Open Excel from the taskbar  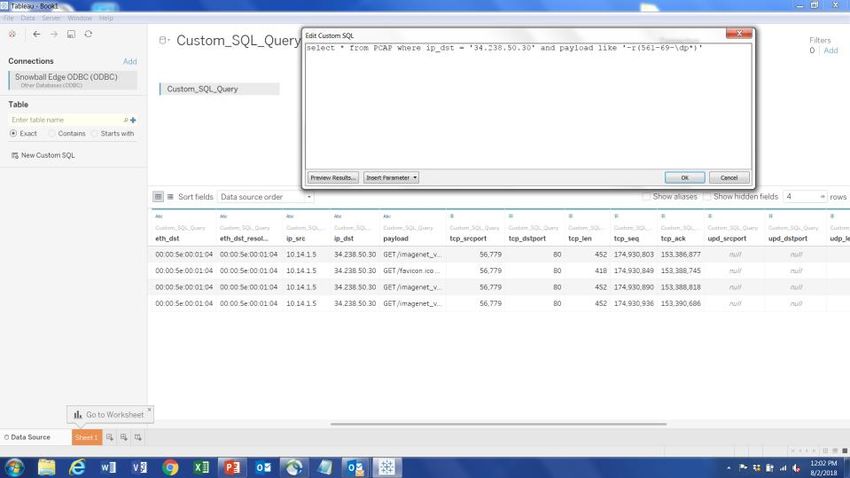pyautogui.click(x=201, y=467)
